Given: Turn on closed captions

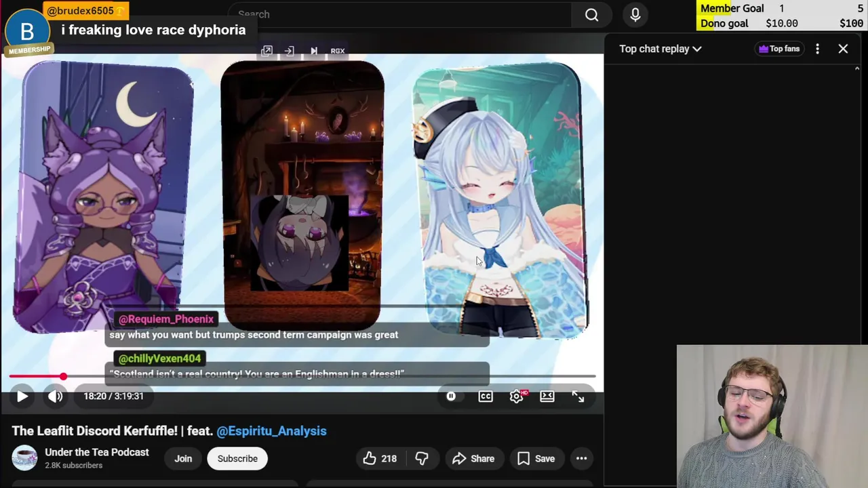Looking at the screenshot, I should (486, 396).
